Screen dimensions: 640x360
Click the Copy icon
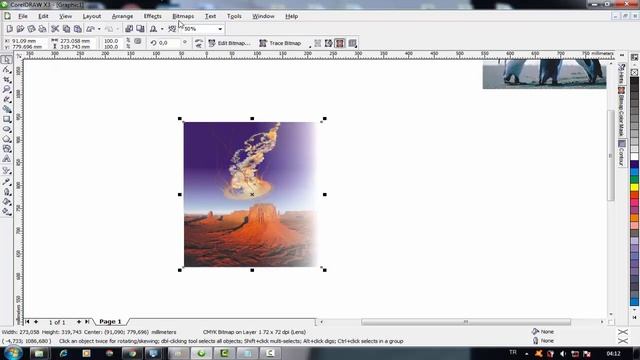click(x=66, y=29)
